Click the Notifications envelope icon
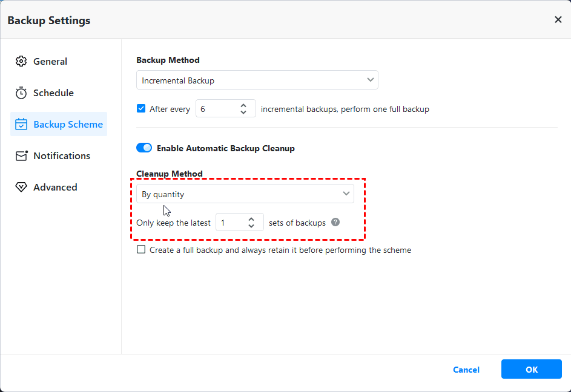The width and height of the screenshot is (571, 392). (x=22, y=155)
